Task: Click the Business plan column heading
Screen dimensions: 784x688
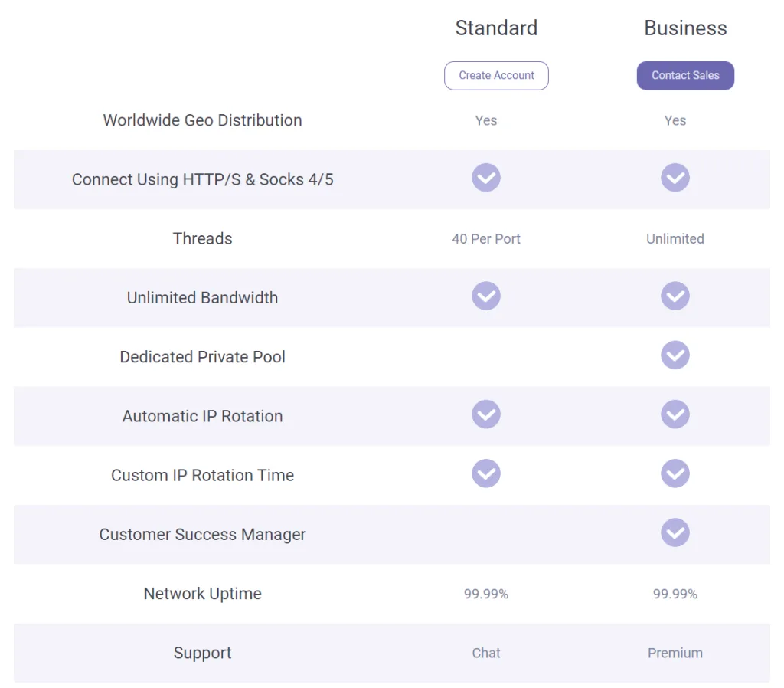Action: 685,28
